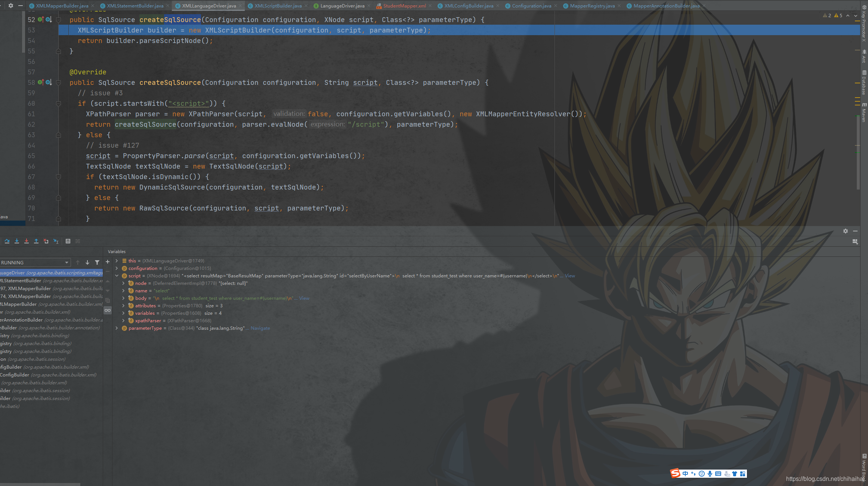The image size is (868, 486).
Task: Click View link on body value
Action: pyautogui.click(x=304, y=298)
